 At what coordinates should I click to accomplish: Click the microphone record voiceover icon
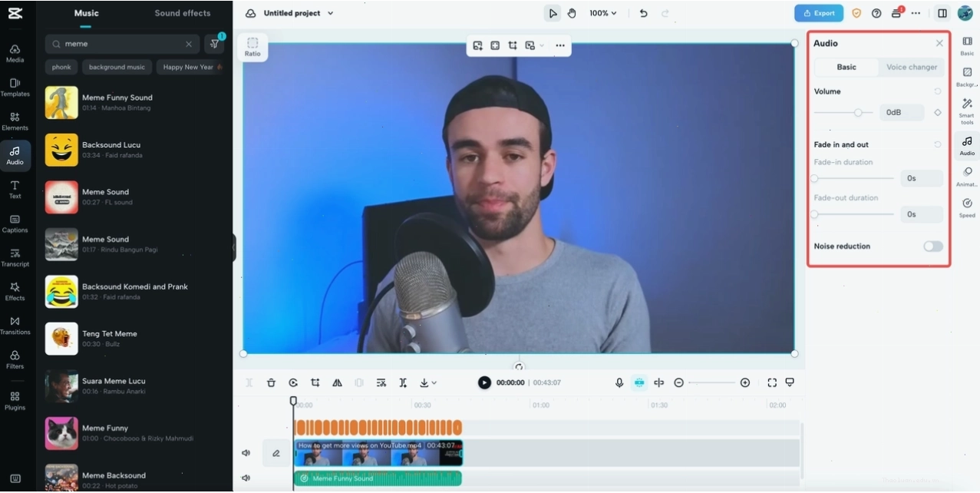point(619,382)
